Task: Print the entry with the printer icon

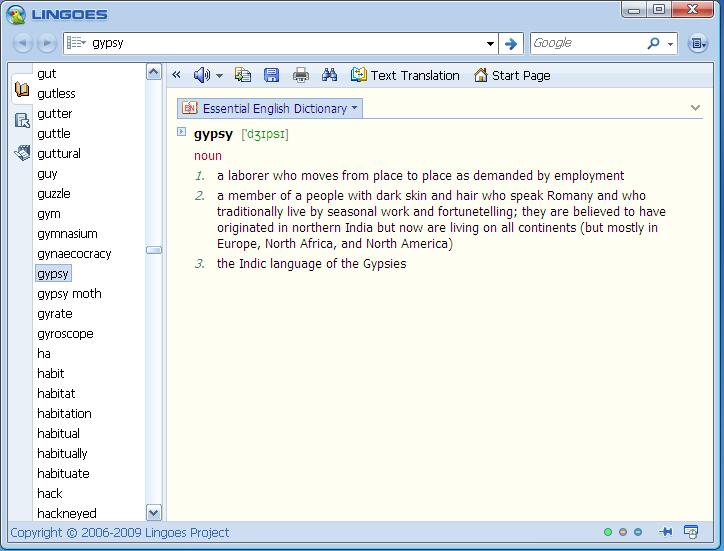Action: click(301, 75)
